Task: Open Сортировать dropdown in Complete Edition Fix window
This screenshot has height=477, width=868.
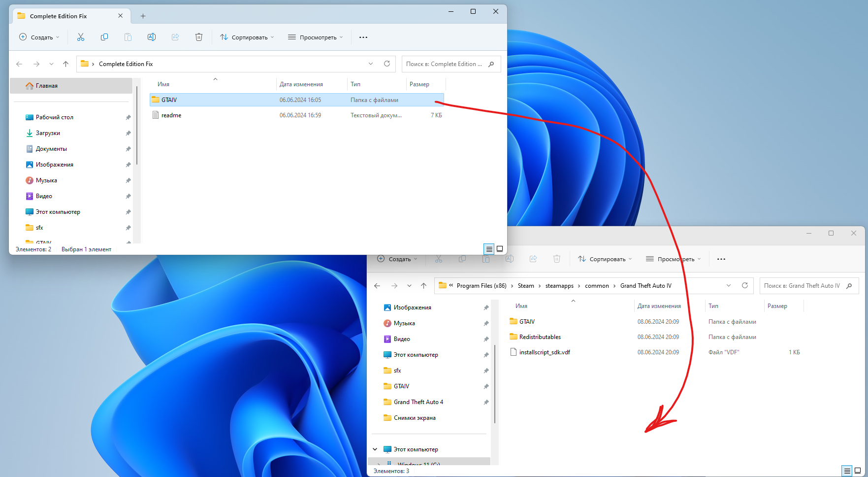Action: (x=247, y=37)
